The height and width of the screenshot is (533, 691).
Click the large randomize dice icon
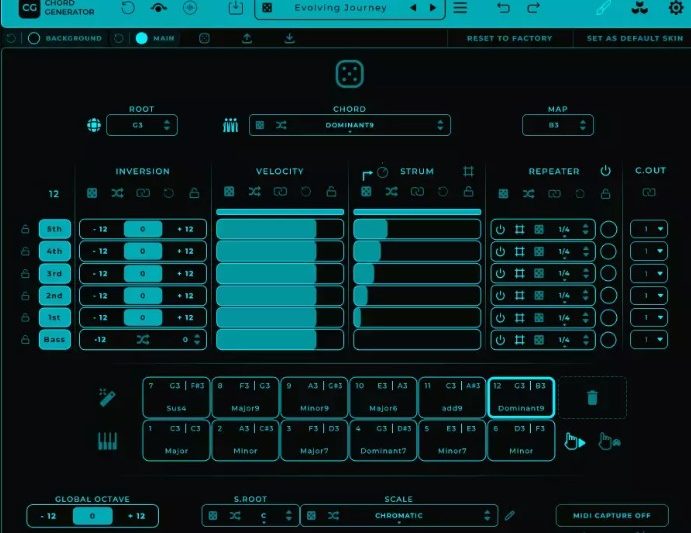(x=349, y=74)
